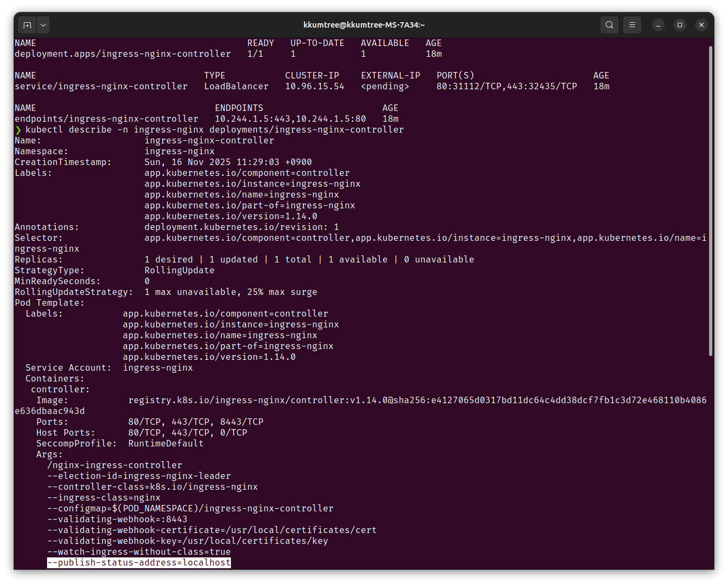Click the --controller-class=k8s.io/ingress-nginx argument

tap(153, 487)
